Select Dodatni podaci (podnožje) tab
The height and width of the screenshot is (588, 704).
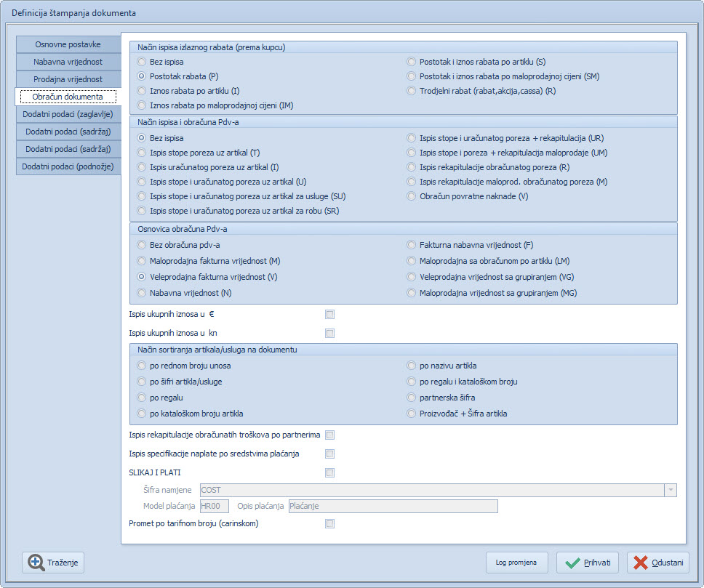(68, 166)
